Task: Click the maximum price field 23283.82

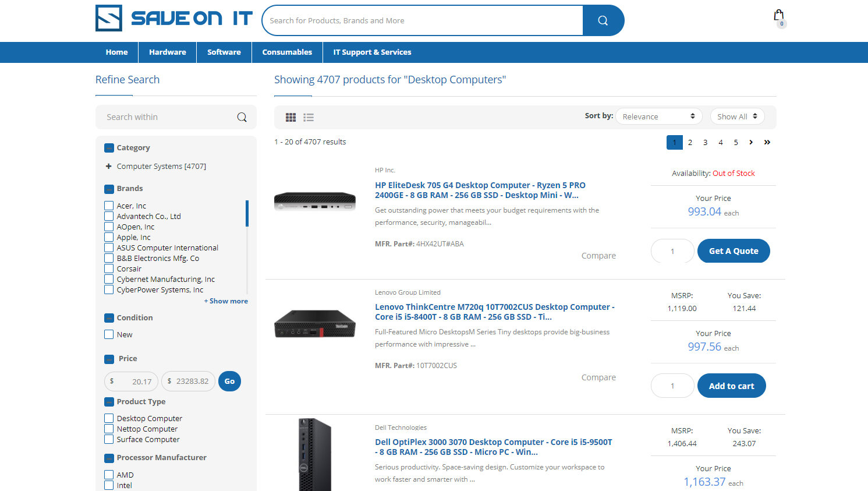Action: click(188, 382)
